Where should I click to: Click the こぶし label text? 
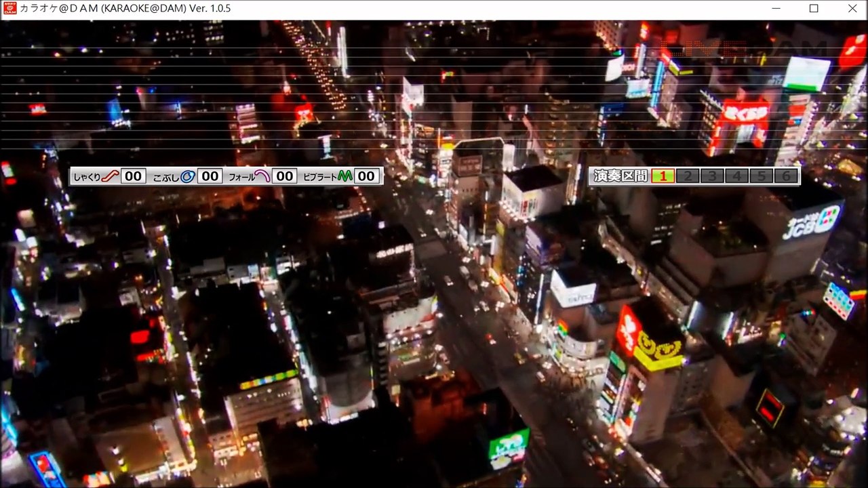coord(166,177)
